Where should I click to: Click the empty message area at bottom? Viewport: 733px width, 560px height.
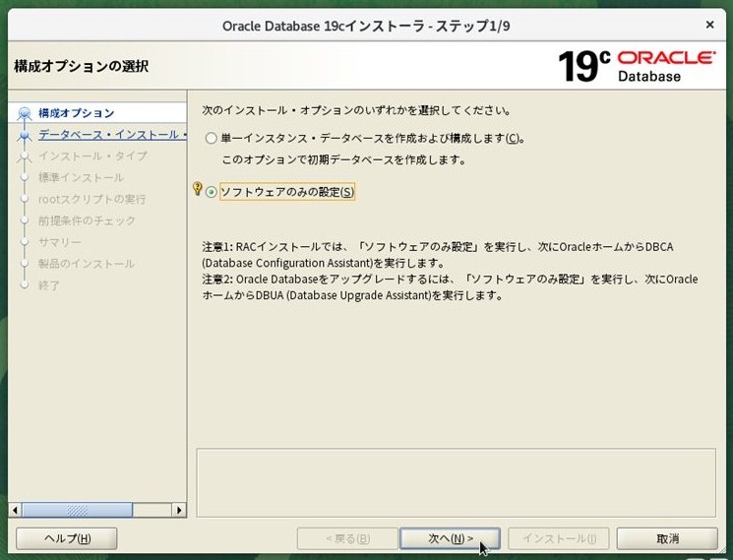point(456,483)
